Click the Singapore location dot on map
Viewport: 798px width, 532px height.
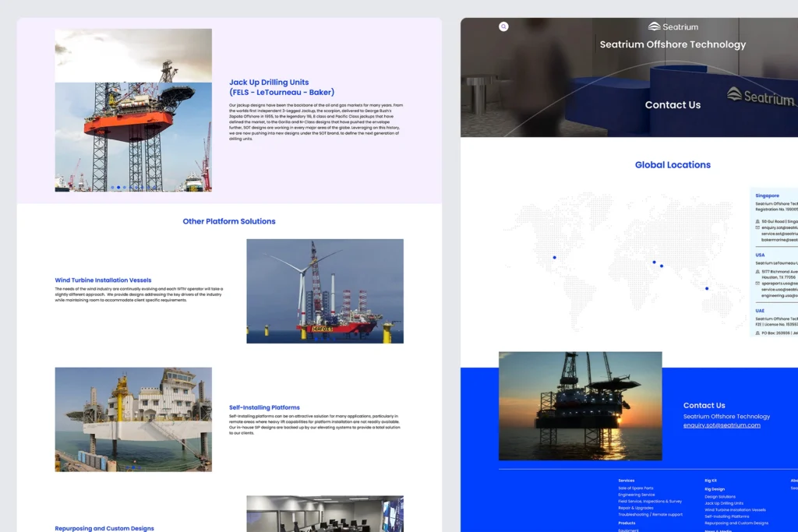click(x=707, y=289)
